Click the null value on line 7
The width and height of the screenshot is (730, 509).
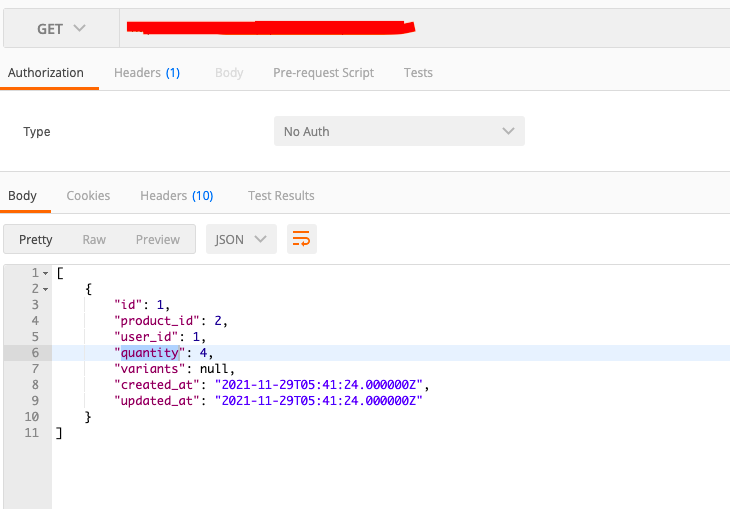coord(214,369)
